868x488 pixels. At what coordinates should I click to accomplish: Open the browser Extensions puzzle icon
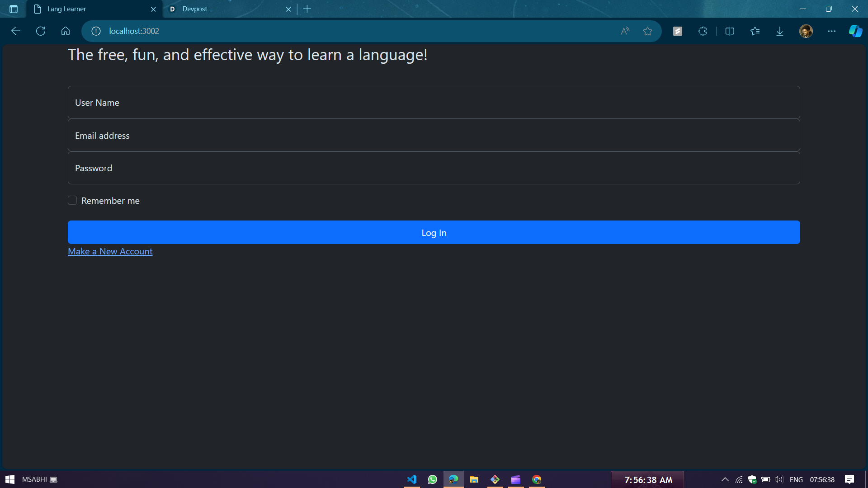pyautogui.click(x=703, y=31)
